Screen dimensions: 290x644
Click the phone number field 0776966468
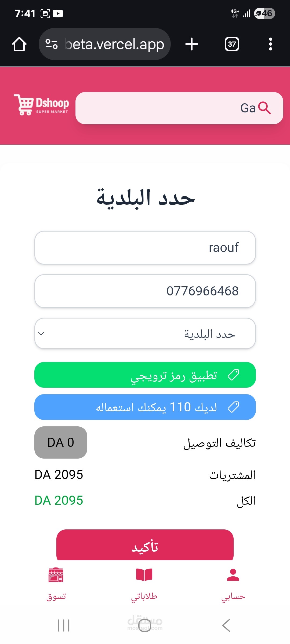point(145,291)
